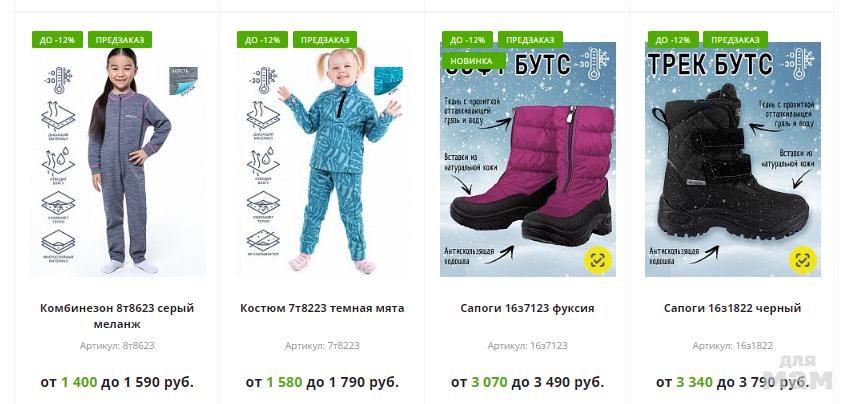Click gray wool fabric swatch on jumpsuit image

pyautogui.click(x=183, y=81)
